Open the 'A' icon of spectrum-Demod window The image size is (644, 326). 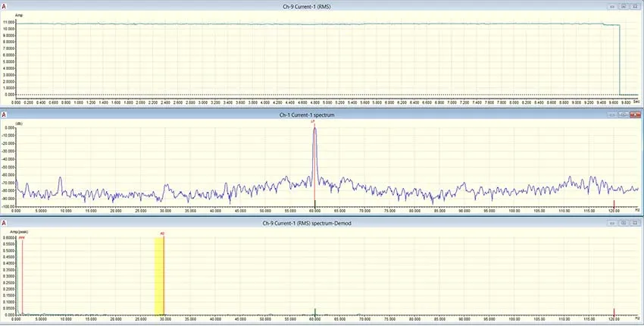click(x=4, y=223)
